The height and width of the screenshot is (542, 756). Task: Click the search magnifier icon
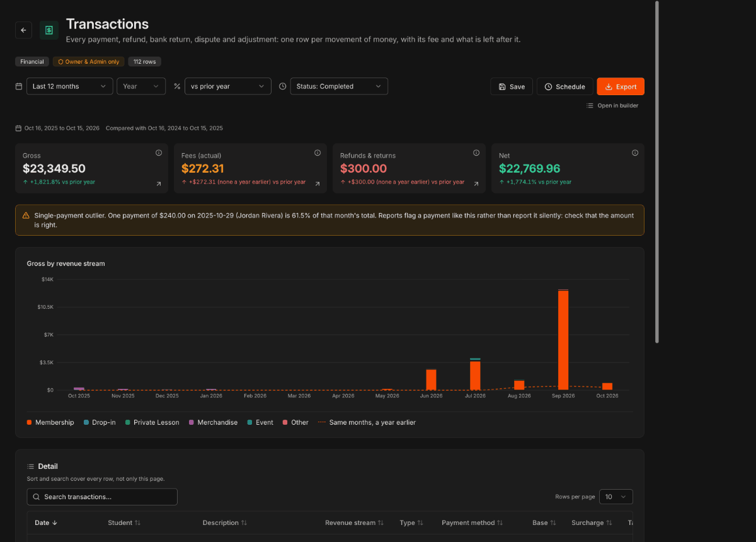36,497
